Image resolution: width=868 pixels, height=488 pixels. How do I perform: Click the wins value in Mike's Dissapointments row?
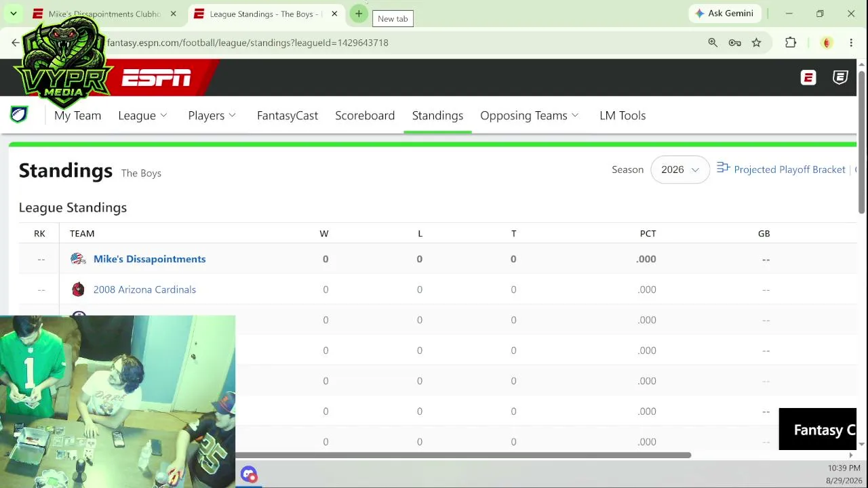tap(325, 259)
